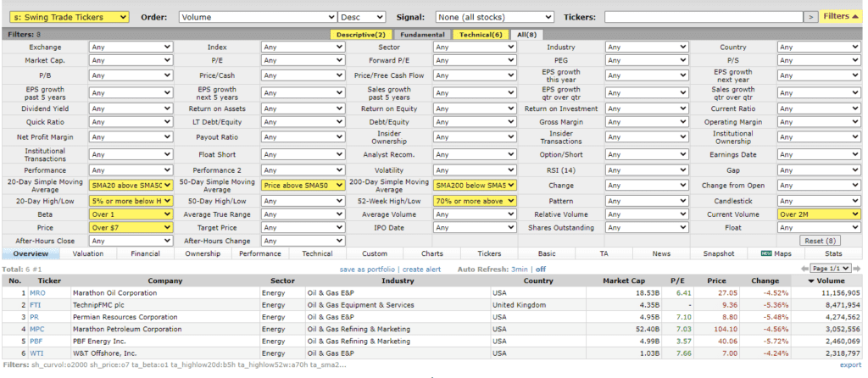Click the Tickers go arrow button

point(811,17)
